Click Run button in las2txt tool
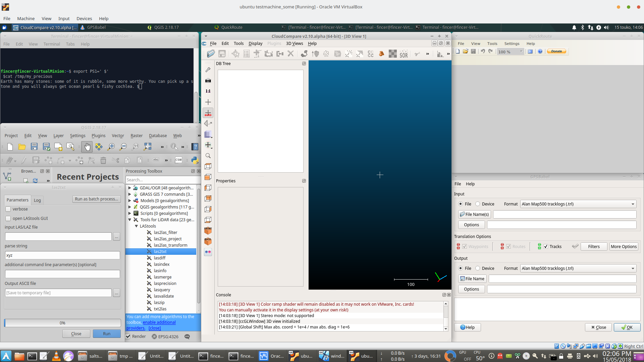This screenshot has height=362, width=644. click(107, 333)
